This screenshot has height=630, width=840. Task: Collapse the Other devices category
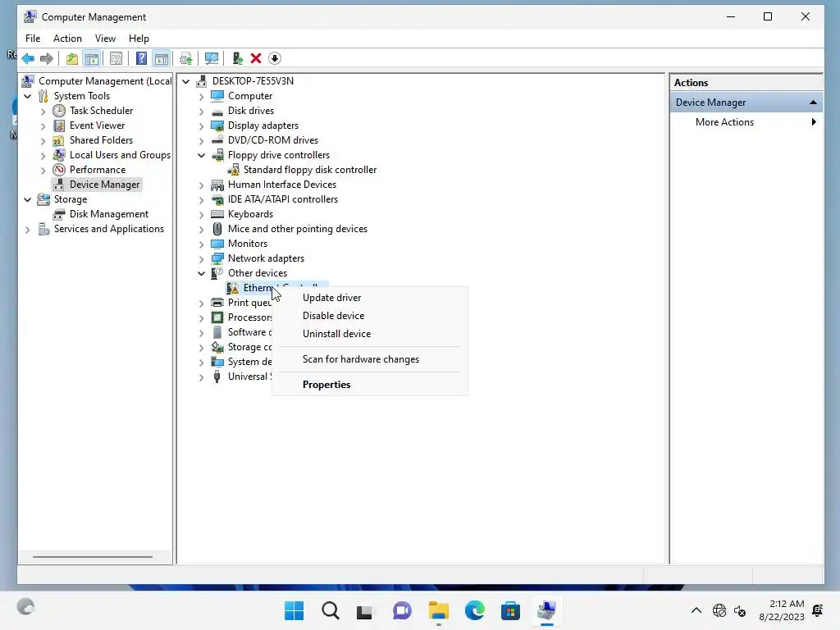click(x=202, y=273)
